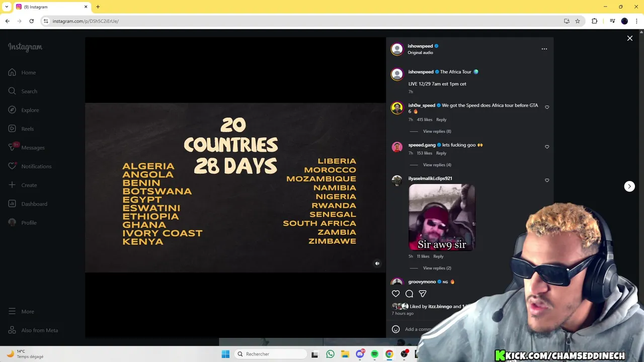The width and height of the screenshot is (644, 362).
Task: Reload the Instagram page
Action: click(x=31, y=21)
